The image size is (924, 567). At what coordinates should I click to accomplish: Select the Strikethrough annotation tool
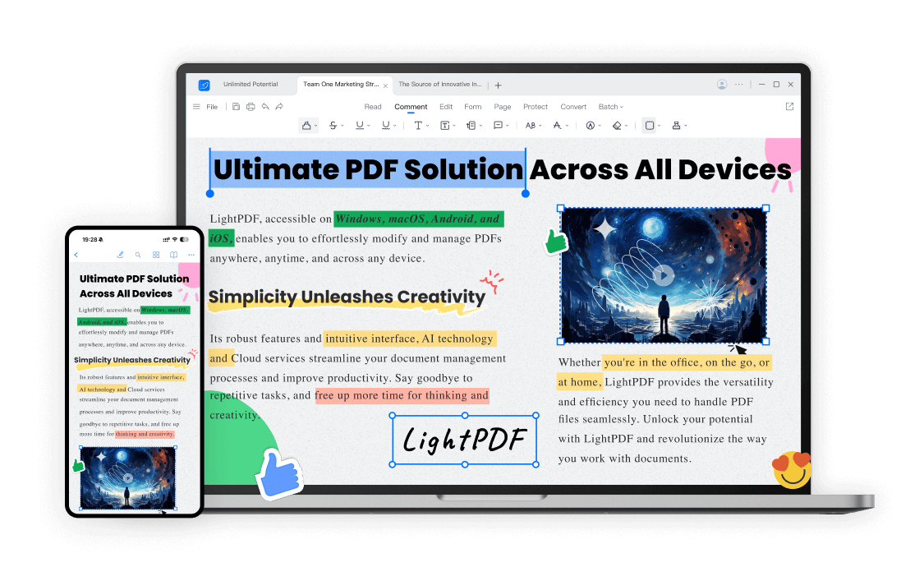point(333,125)
